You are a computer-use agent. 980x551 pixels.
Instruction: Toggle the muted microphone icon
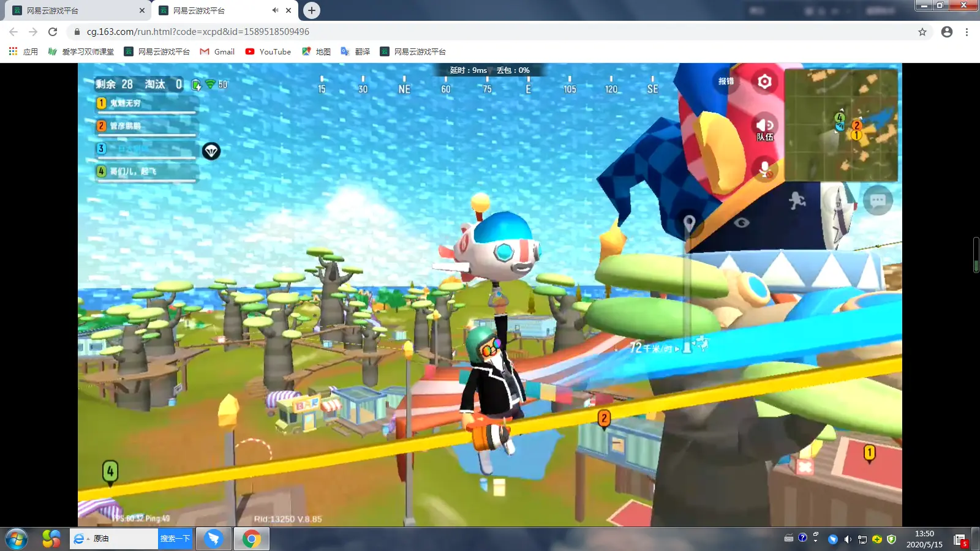click(764, 169)
